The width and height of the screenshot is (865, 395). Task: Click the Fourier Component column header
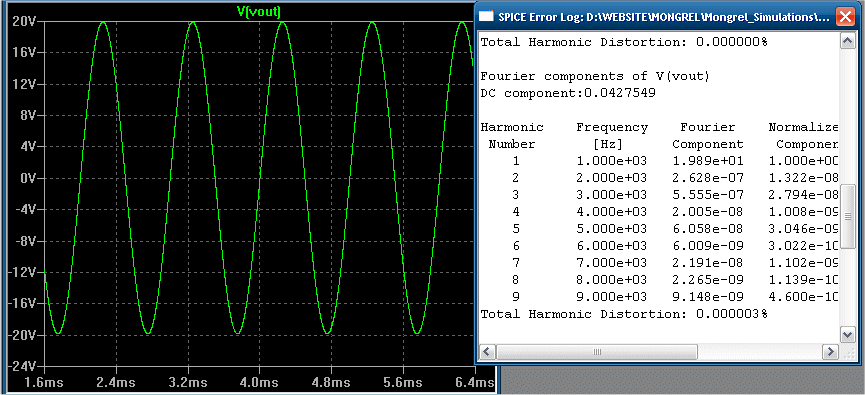708,136
